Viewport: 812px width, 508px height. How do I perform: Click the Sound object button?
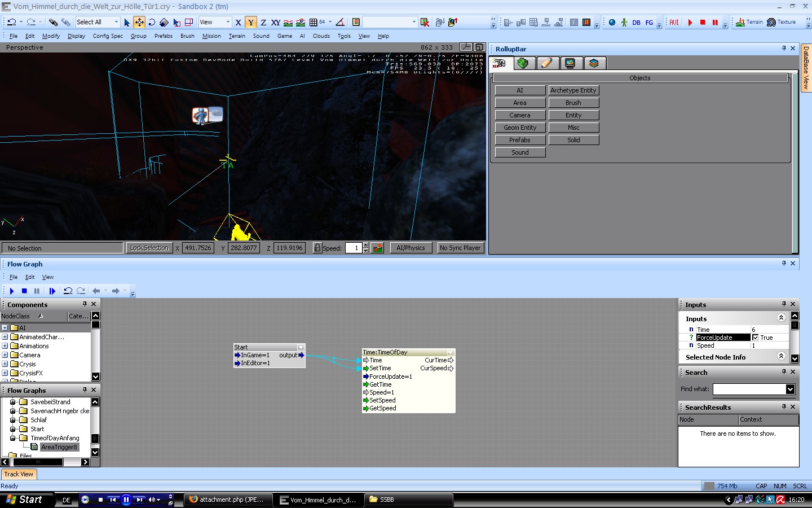pos(520,152)
